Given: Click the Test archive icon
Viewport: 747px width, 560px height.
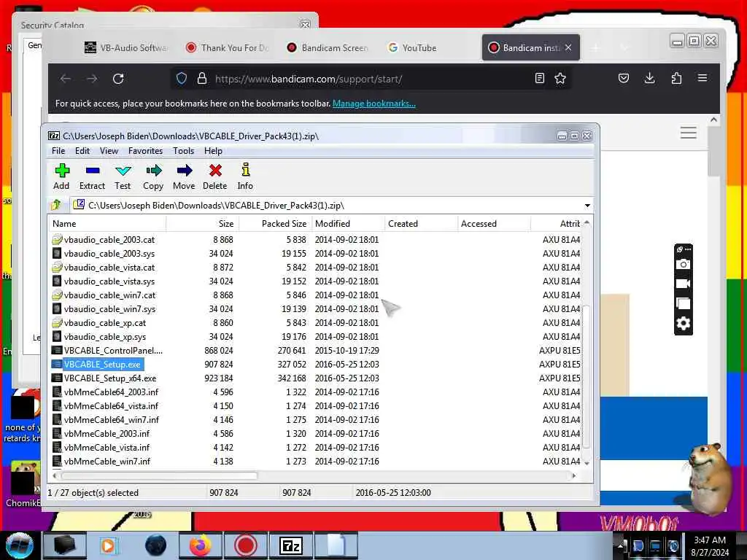Looking at the screenshot, I should tap(123, 171).
